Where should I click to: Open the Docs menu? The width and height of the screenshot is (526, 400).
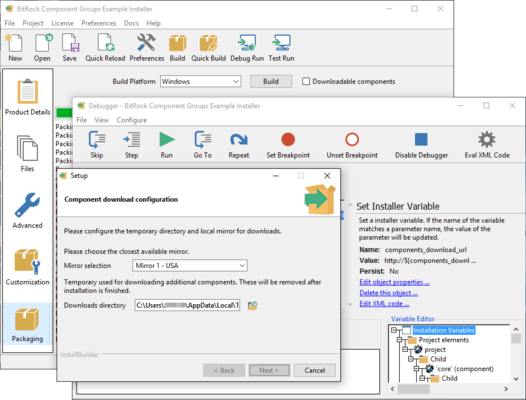point(131,23)
